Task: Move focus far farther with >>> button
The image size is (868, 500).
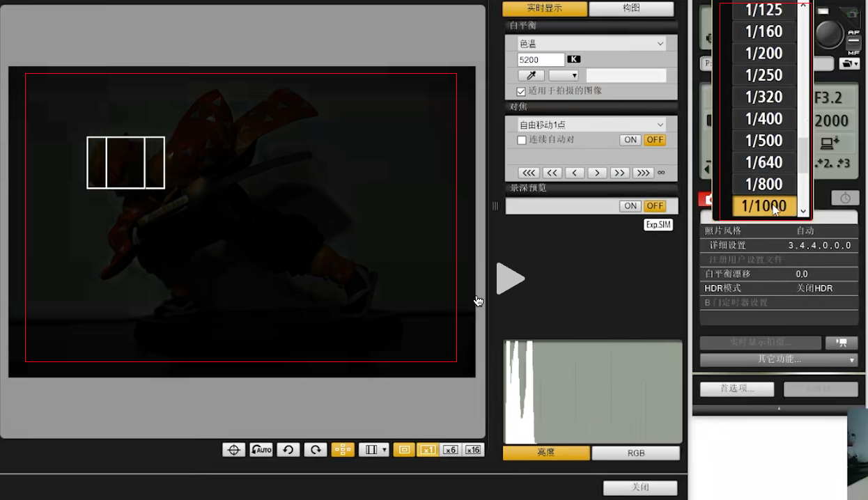Action: pos(643,173)
